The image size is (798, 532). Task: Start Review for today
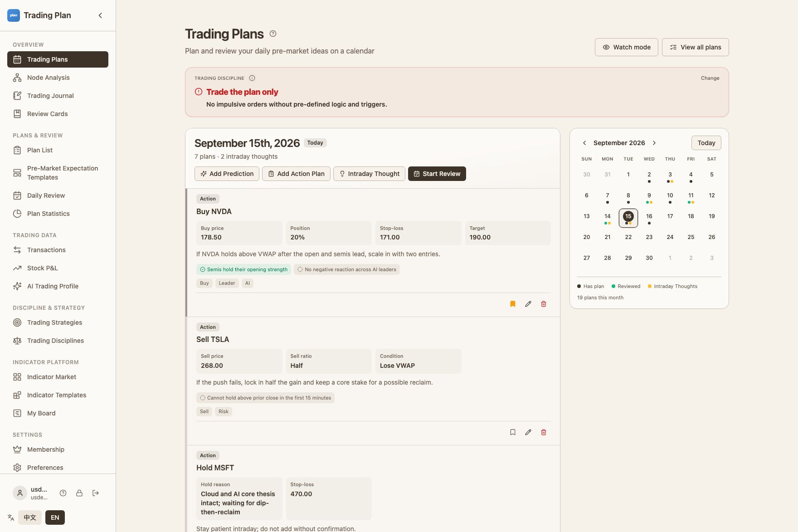(437, 174)
